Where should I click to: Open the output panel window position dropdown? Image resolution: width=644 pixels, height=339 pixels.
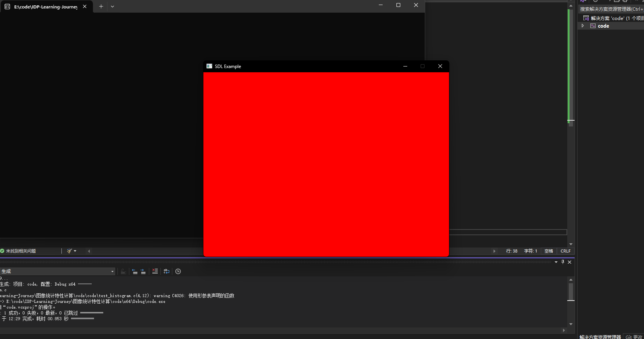(x=556, y=262)
